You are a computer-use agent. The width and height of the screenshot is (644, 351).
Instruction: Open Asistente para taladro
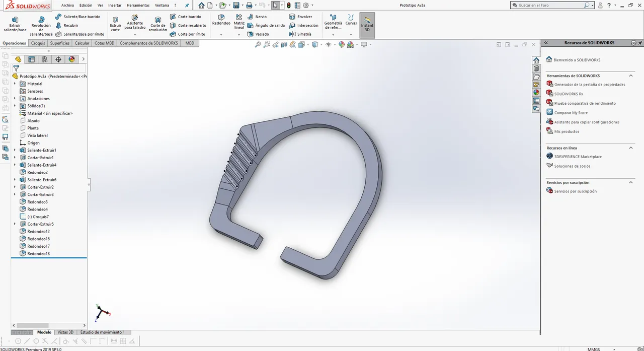click(135, 23)
